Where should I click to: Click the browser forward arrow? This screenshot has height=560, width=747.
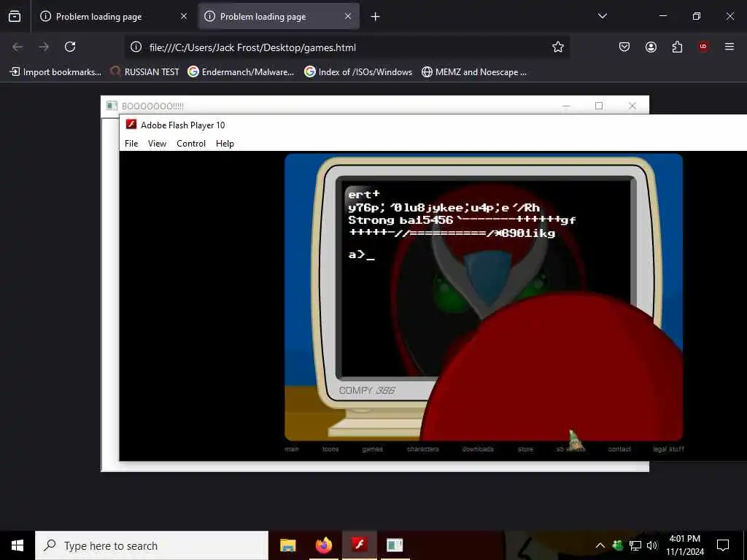point(44,47)
